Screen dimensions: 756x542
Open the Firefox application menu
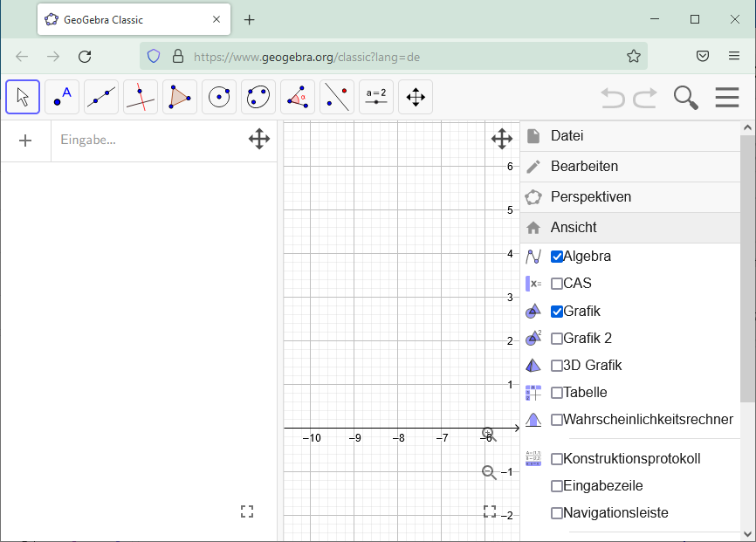[734, 56]
